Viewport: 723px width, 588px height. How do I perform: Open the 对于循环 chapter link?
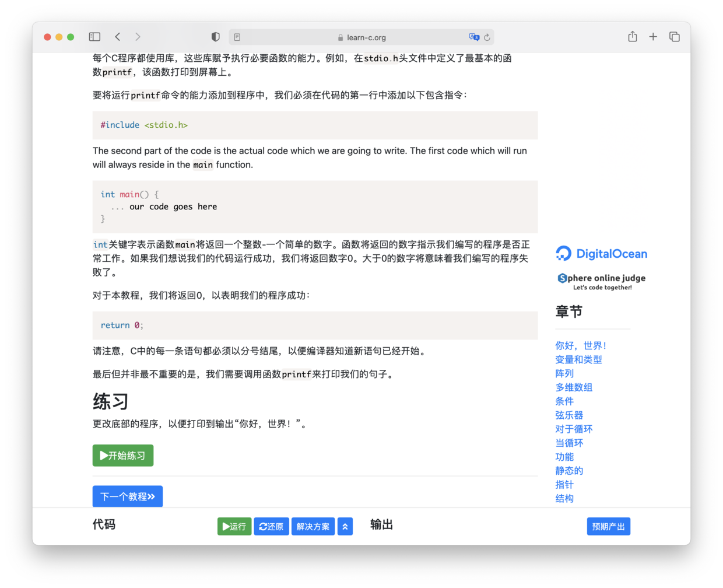click(x=574, y=429)
